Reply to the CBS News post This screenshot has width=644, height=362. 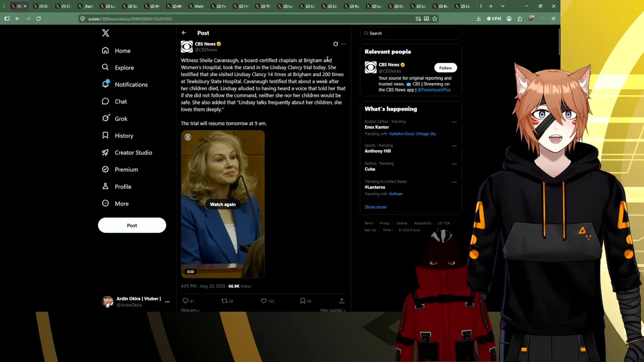coord(188,301)
